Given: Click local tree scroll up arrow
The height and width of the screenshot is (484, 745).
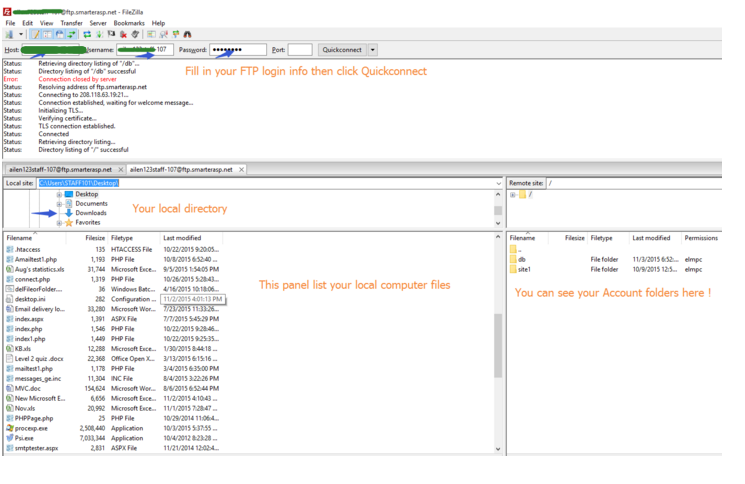Looking at the screenshot, I should coord(498,195).
